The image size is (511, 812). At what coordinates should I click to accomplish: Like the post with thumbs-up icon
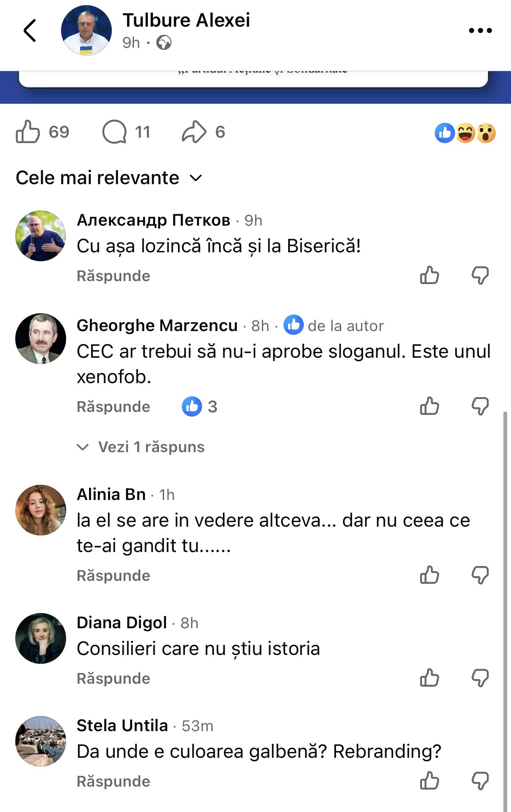pos(28,132)
